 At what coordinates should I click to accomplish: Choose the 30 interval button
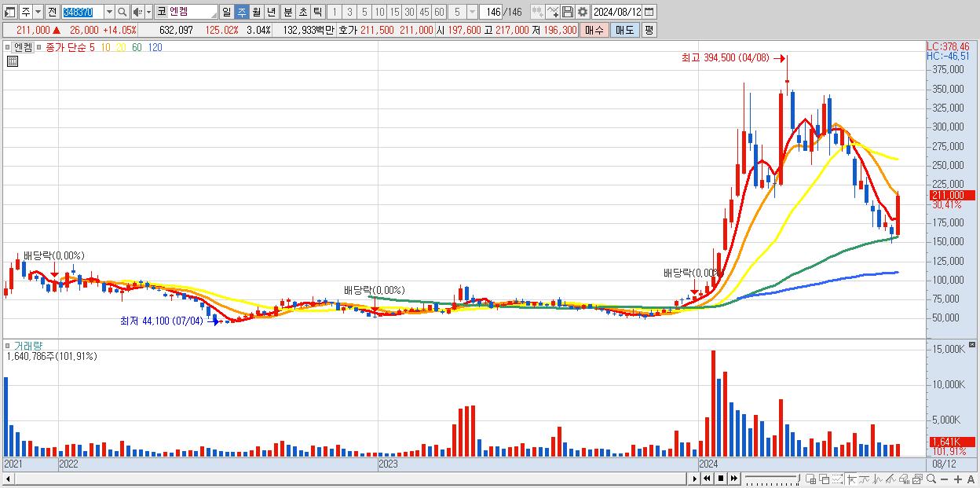point(409,12)
